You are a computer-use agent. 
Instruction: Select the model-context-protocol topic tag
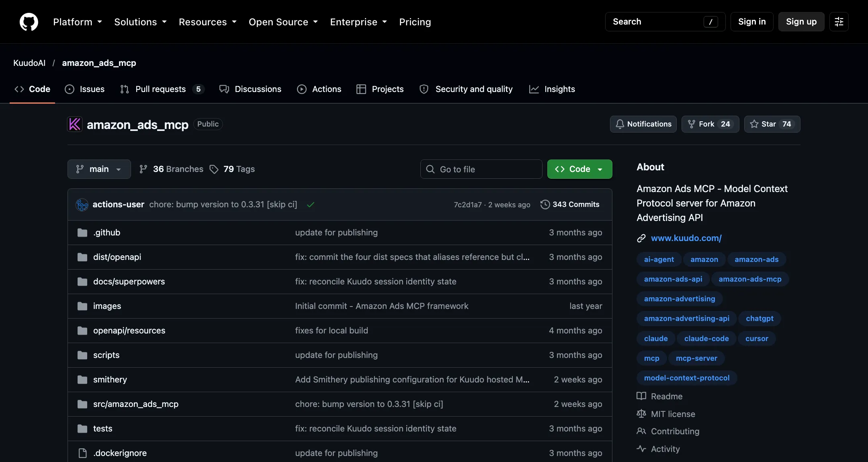[687, 378]
